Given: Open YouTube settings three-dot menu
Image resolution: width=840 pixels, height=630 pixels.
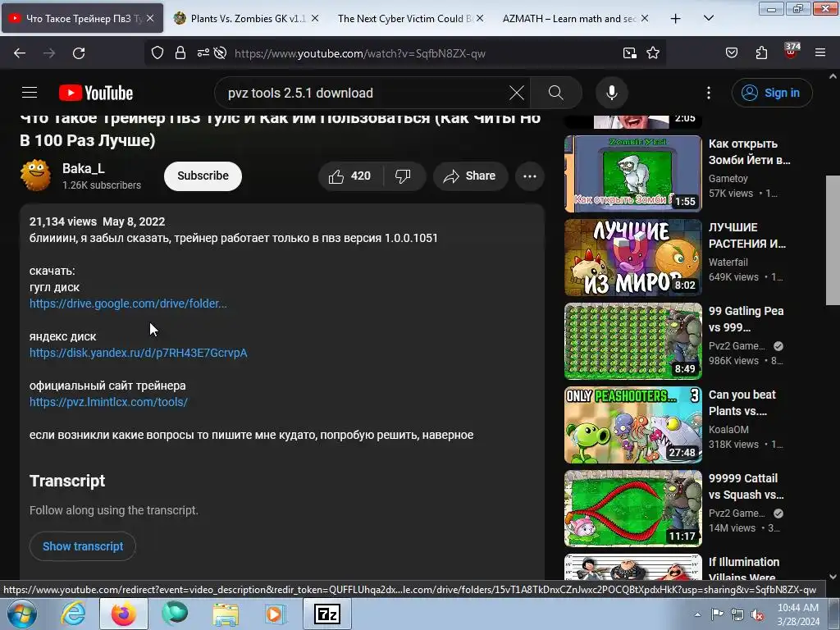Looking at the screenshot, I should (708, 93).
